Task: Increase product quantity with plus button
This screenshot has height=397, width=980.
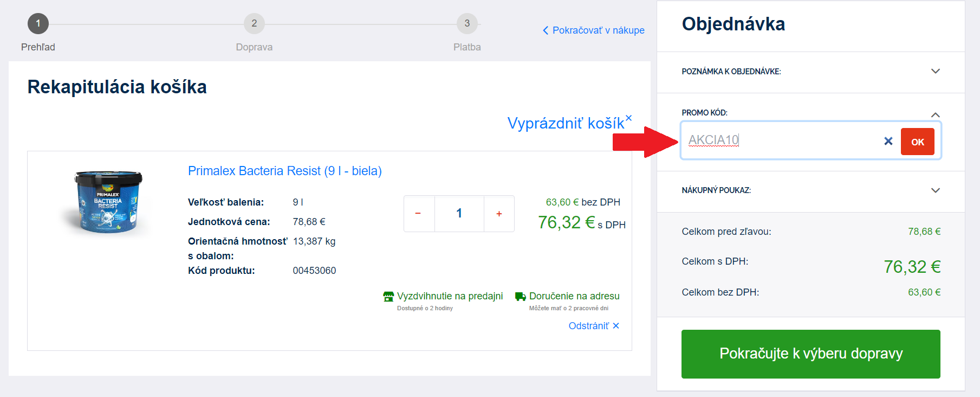Action: point(499,214)
